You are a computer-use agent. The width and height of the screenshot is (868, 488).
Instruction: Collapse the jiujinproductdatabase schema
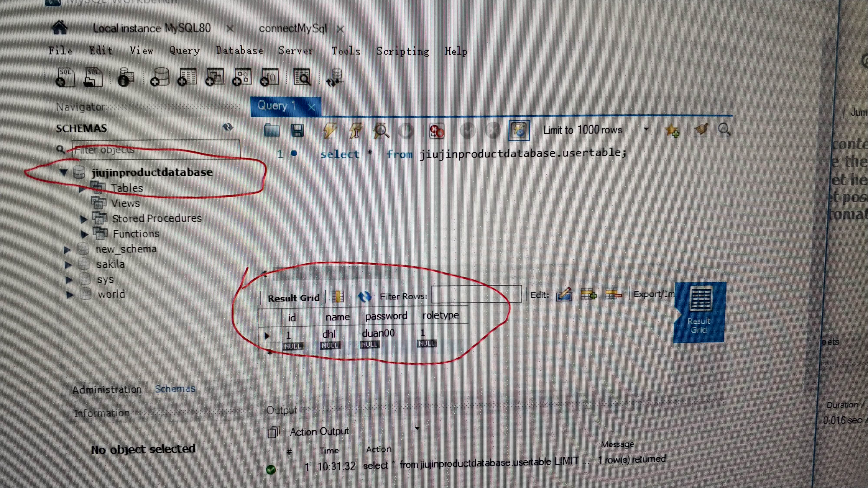tap(64, 172)
